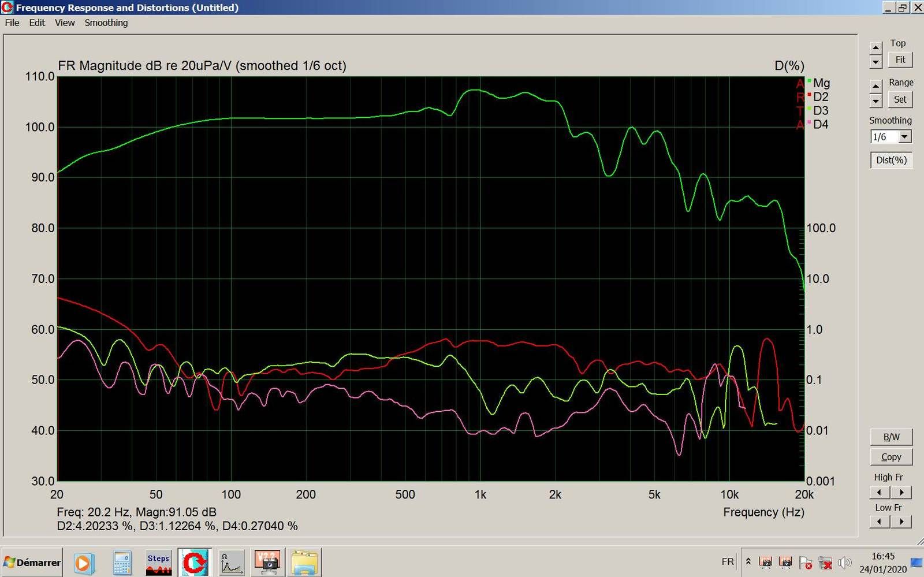Open the calculator taskbar icon
The image size is (924, 577).
122,563
